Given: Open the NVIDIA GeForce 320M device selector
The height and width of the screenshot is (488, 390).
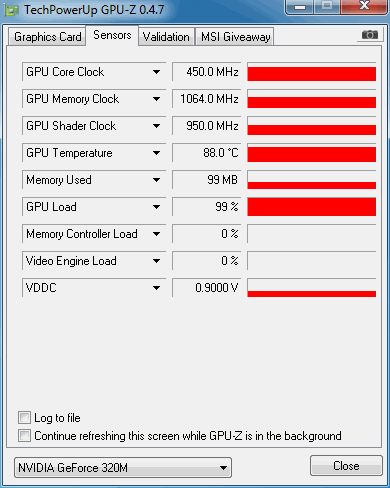Looking at the screenshot, I should coord(123,467).
